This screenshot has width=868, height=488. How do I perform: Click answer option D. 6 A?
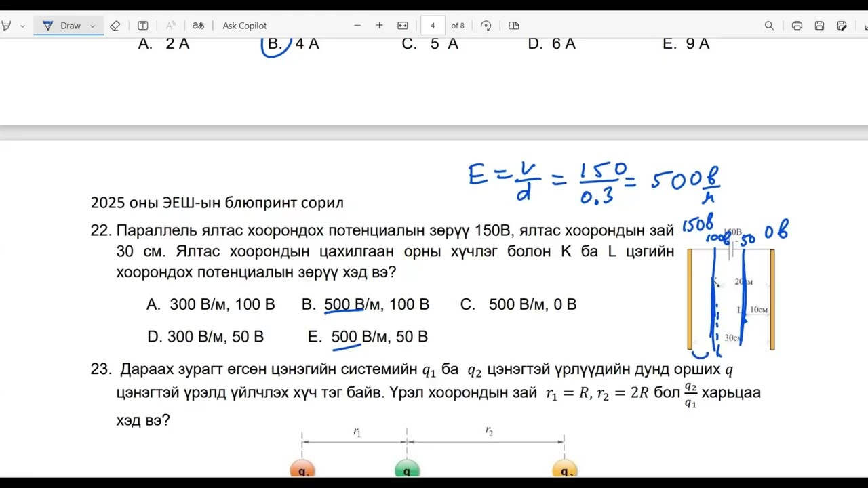point(551,44)
